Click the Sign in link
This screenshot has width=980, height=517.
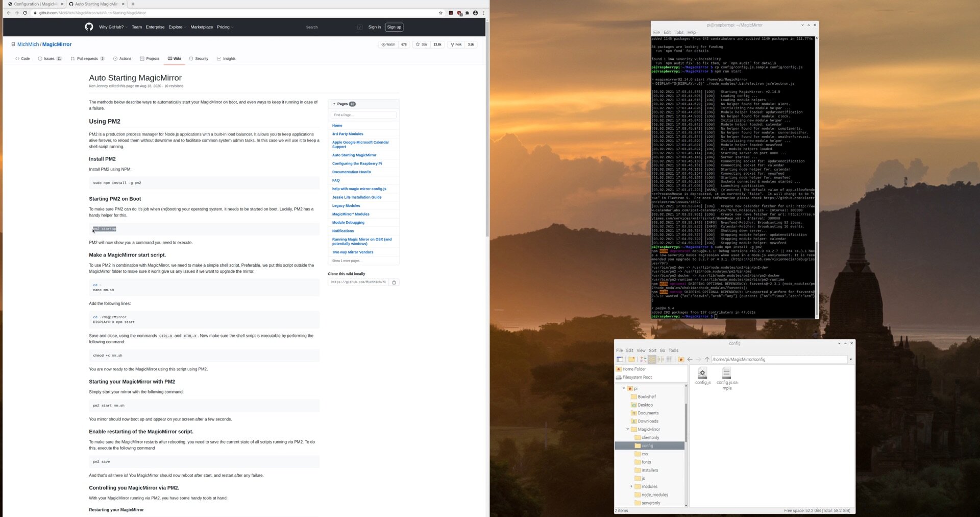pos(375,27)
